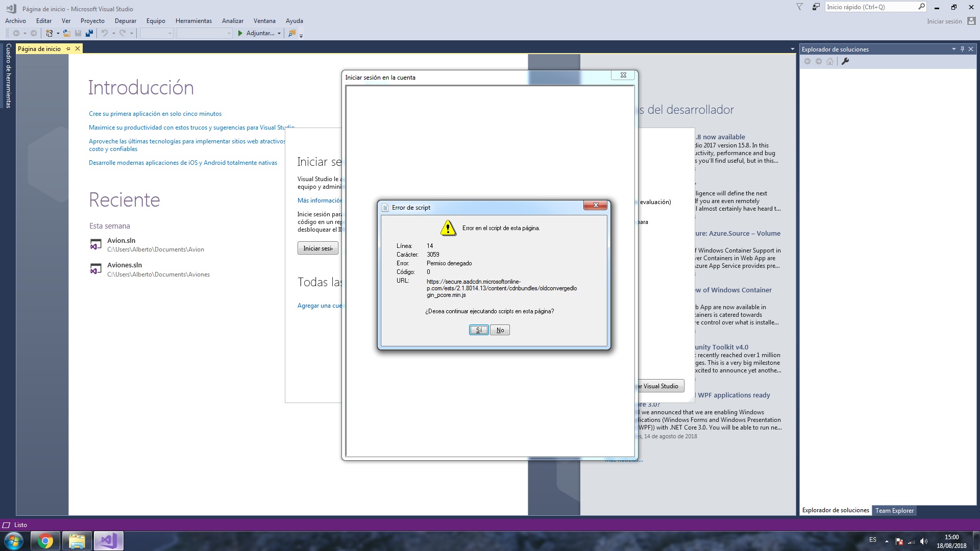
Task: Open the Visual Studio taskbar icon
Action: click(x=108, y=541)
